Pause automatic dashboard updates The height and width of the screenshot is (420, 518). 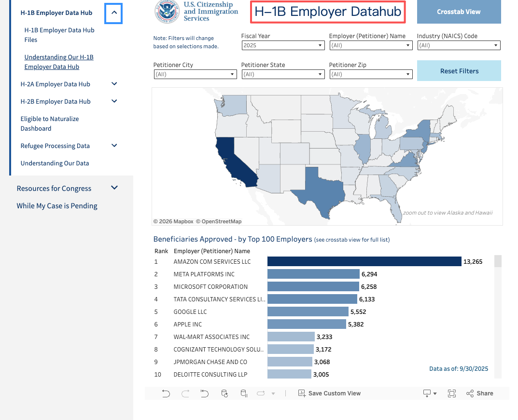243,393
